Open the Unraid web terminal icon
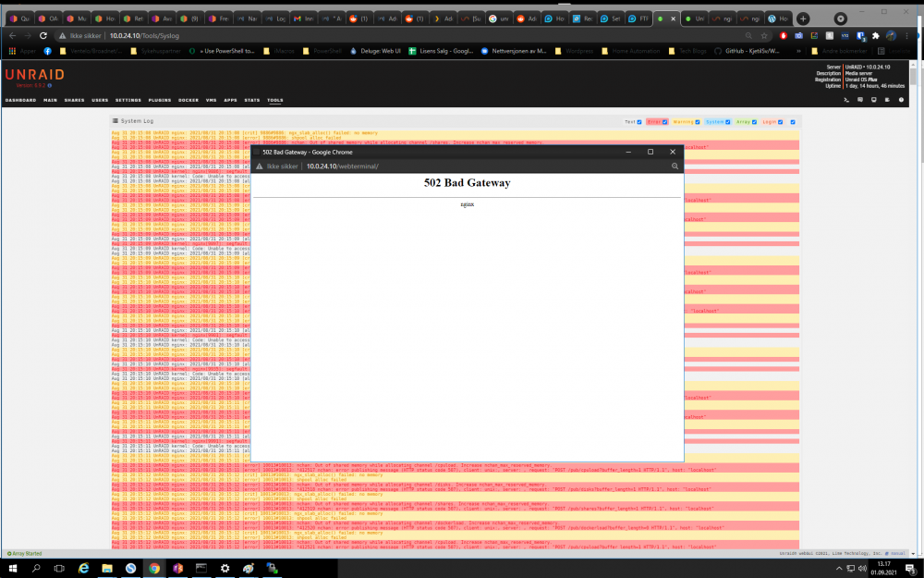Viewport: 924px width, 578px height. point(846,100)
